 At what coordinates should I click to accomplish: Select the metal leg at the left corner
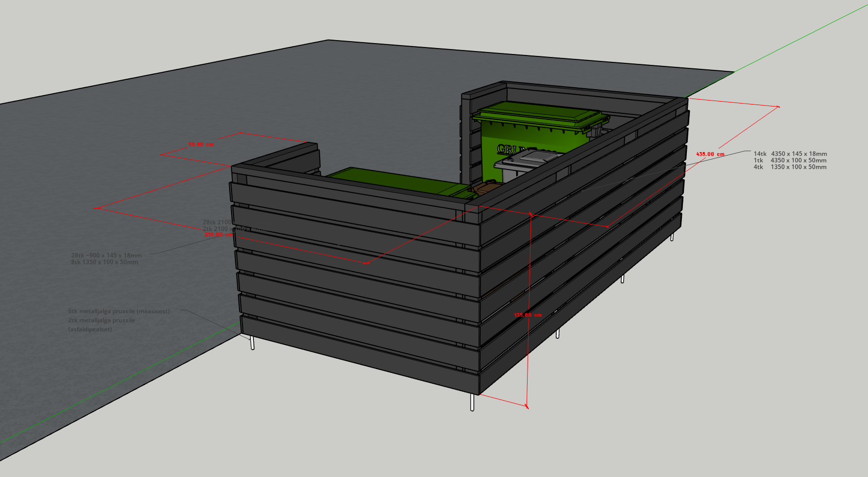pyautogui.click(x=253, y=343)
